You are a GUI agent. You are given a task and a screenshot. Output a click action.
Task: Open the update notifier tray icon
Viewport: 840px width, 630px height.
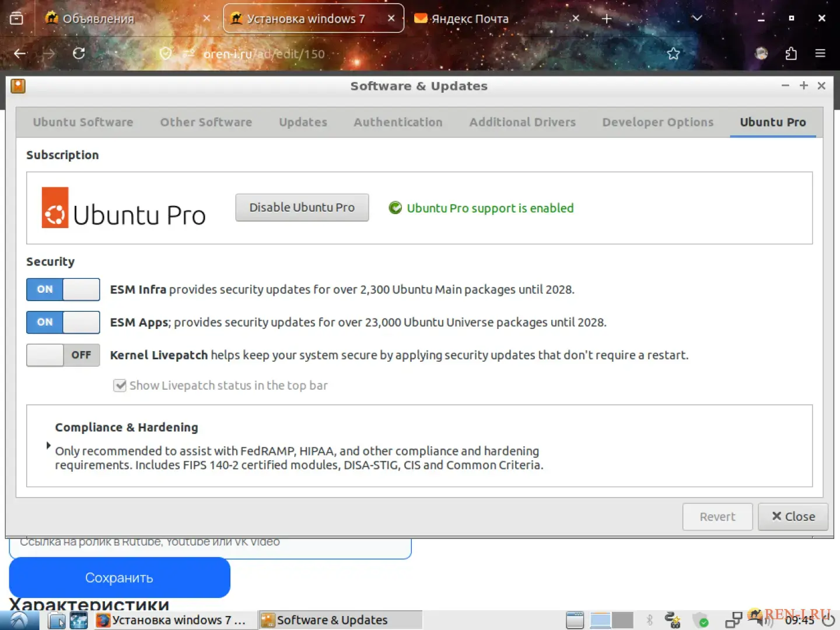pyautogui.click(x=673, y=620)
